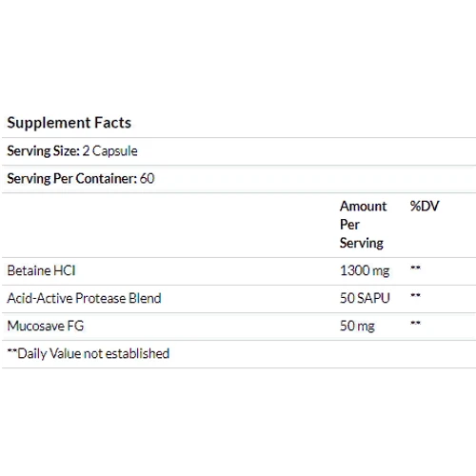Select Acid-Active Protease Blend ingredient name
476x476 pixels.
pyautogui.click(x=84, y=298)
